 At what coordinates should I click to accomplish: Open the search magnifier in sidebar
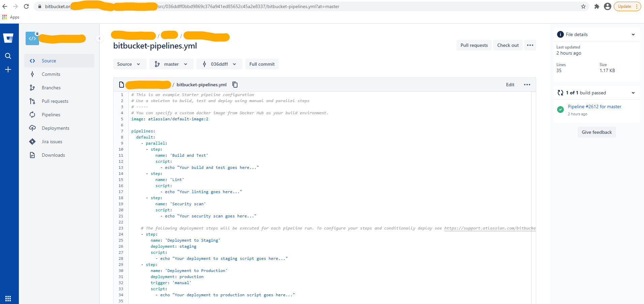pyautogui.click(x=8, y=56)
